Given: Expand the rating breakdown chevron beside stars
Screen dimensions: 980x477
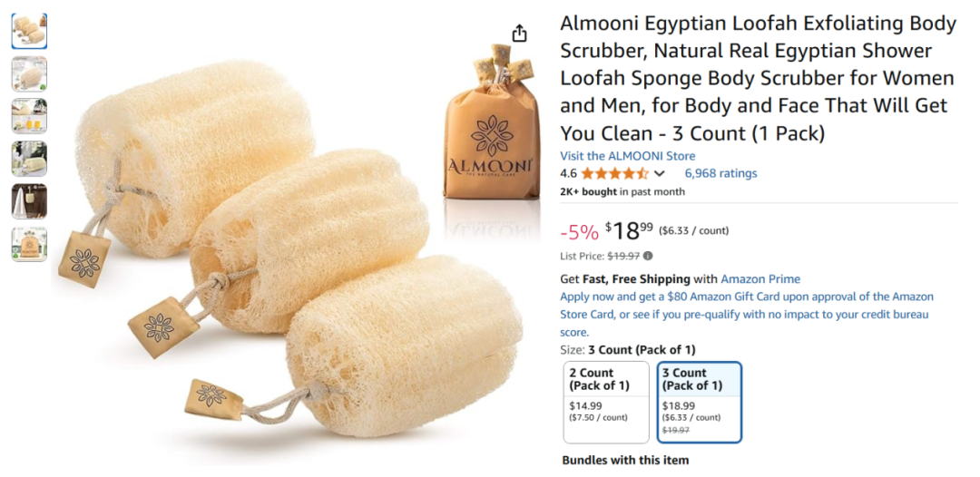Looking at the screenshot, I should pyautogui.click(x=660, y=173).
